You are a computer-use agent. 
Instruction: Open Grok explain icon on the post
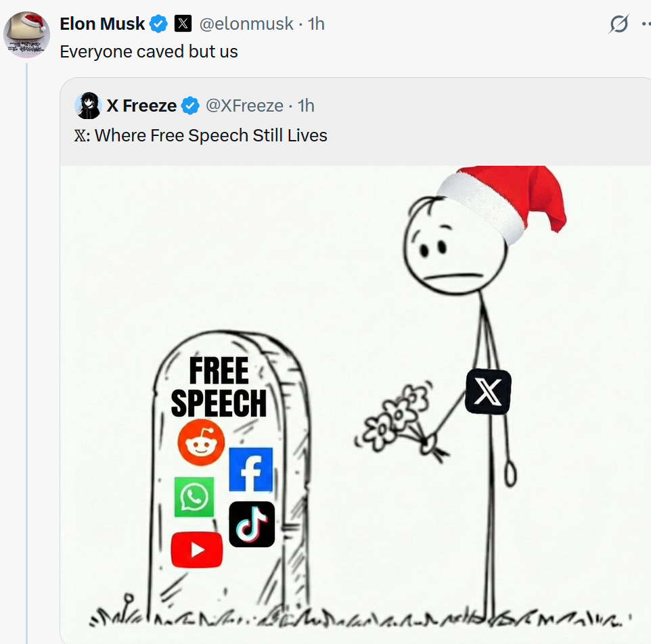point(619,24)
